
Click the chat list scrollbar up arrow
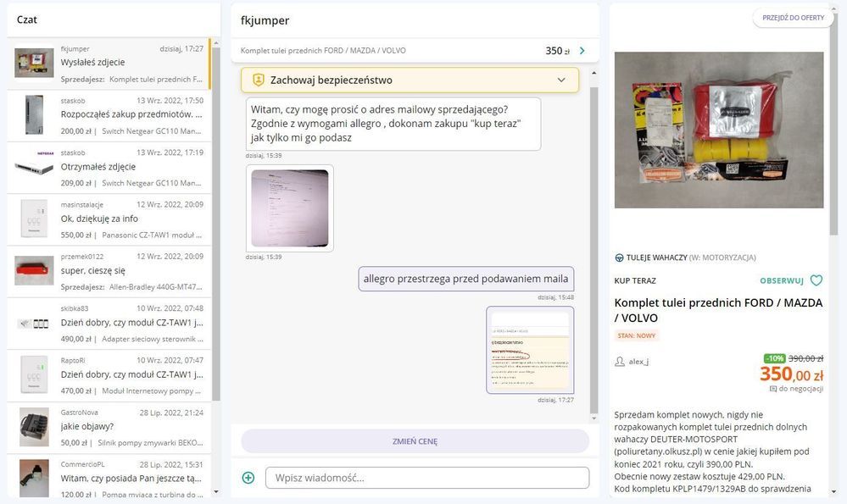[216, 42]
